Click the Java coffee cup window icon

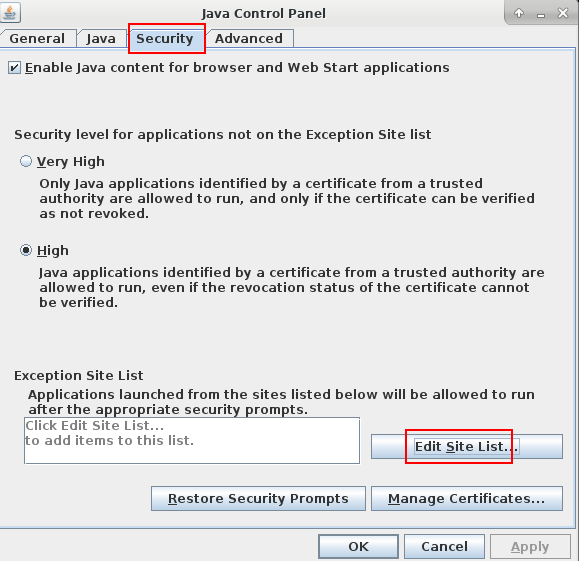[x=10, y=13]
